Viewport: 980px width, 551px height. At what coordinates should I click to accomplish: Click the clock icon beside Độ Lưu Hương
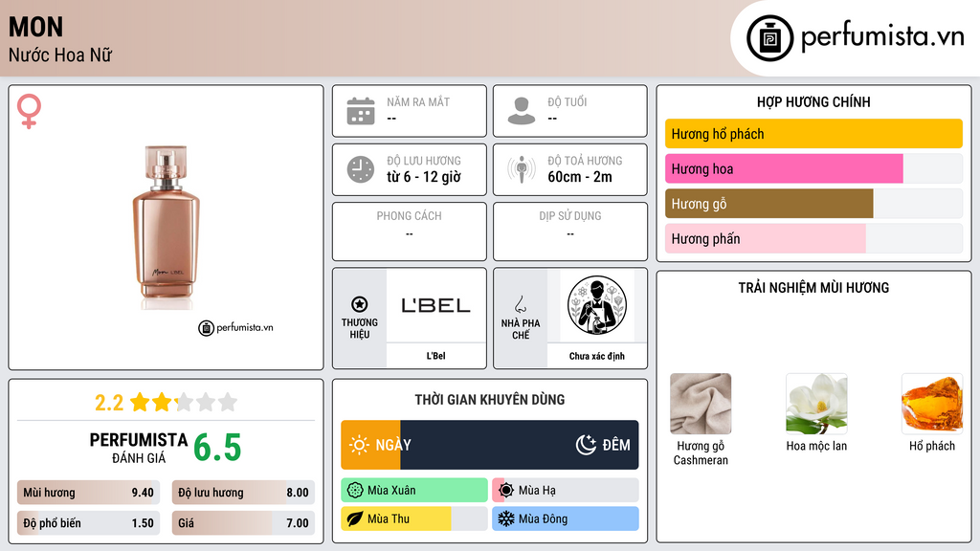361,169
